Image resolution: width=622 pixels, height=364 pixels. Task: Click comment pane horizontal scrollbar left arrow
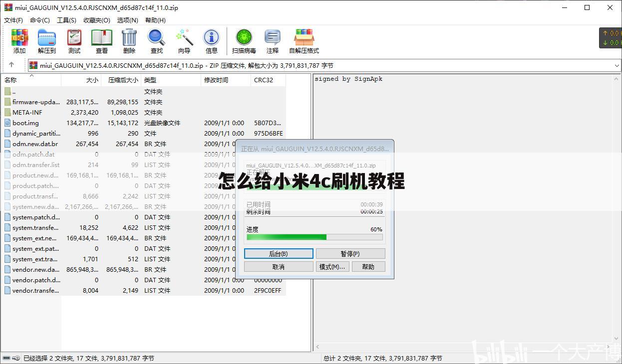click(317, 348)
